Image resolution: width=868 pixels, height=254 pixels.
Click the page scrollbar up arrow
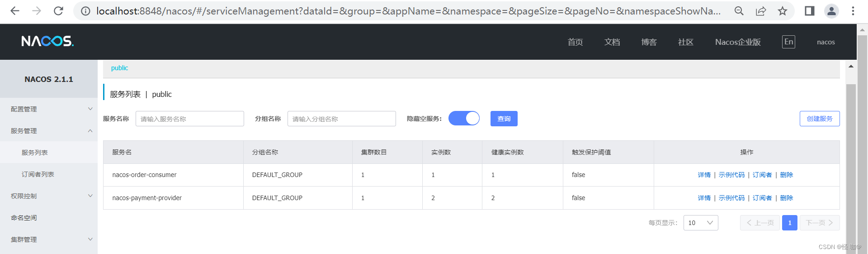tap(863, 30)
